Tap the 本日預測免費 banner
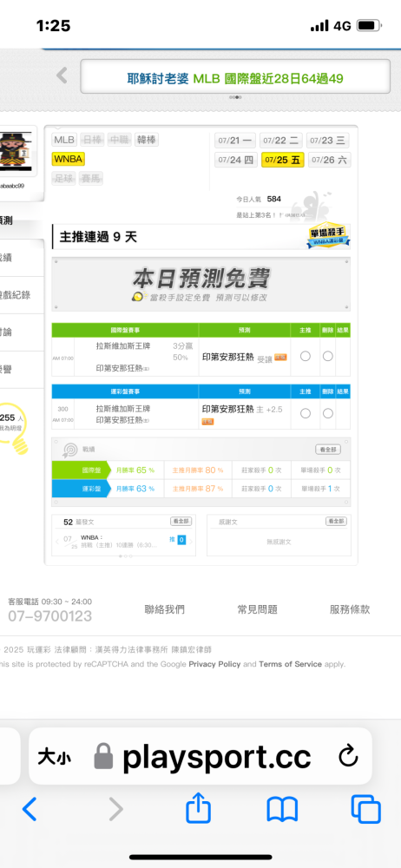Screen dimensions: 401x868 (x=201, y=284)
